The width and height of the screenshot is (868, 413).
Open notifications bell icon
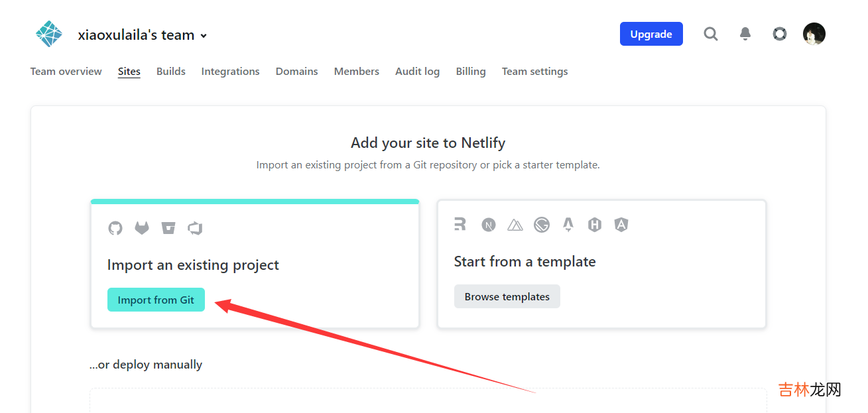pos(745,34)
